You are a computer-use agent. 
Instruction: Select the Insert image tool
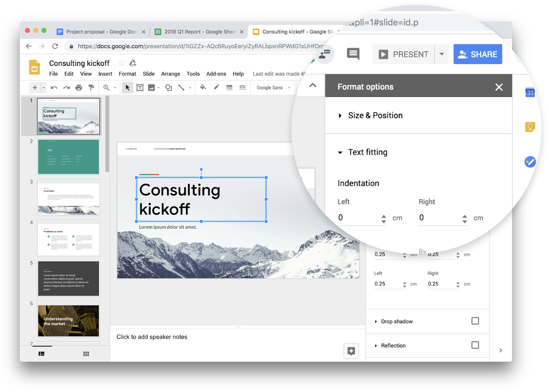click(x=151, y=87)
